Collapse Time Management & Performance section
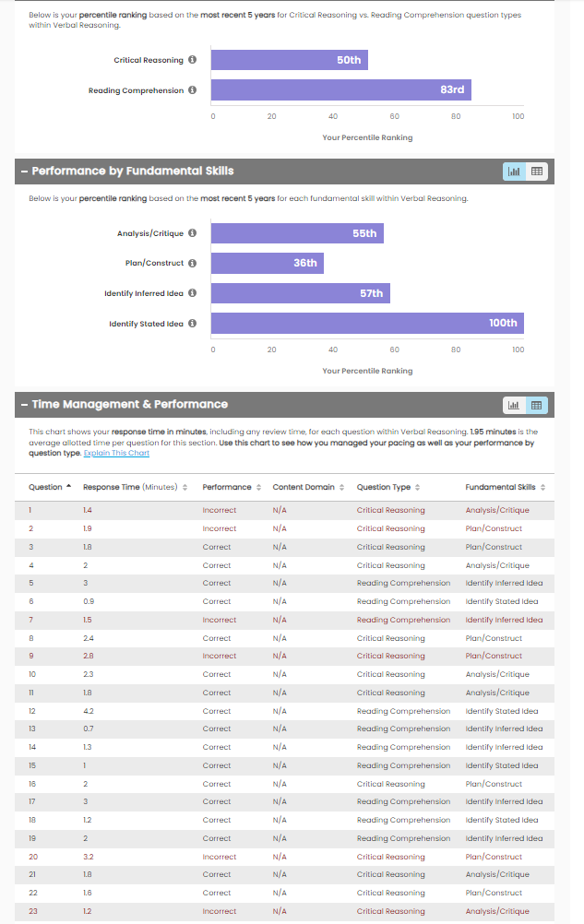584x924 pixels. coord(23,405)
